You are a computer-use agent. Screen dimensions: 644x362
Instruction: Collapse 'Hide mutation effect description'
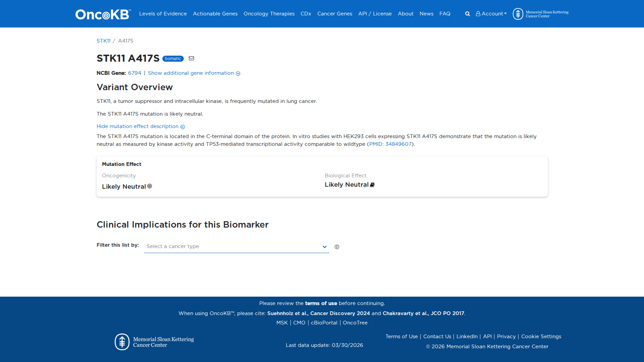(x=138, y=126)
